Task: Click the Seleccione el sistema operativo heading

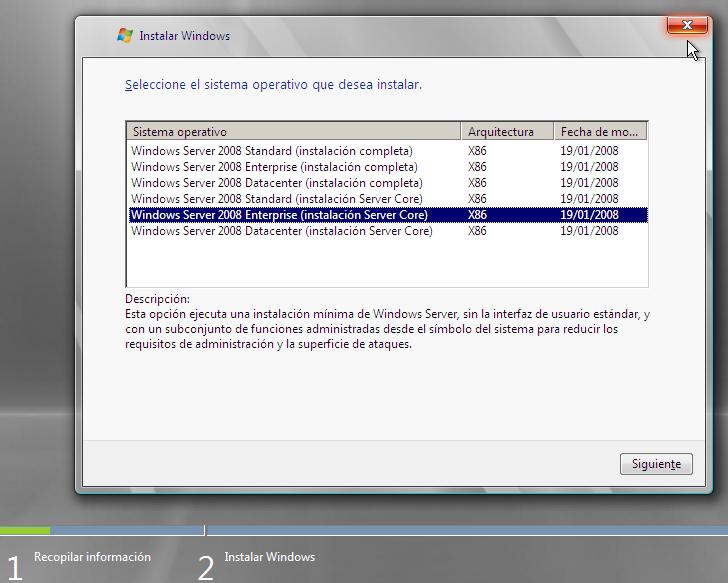Action: click(x=273, y=85)
